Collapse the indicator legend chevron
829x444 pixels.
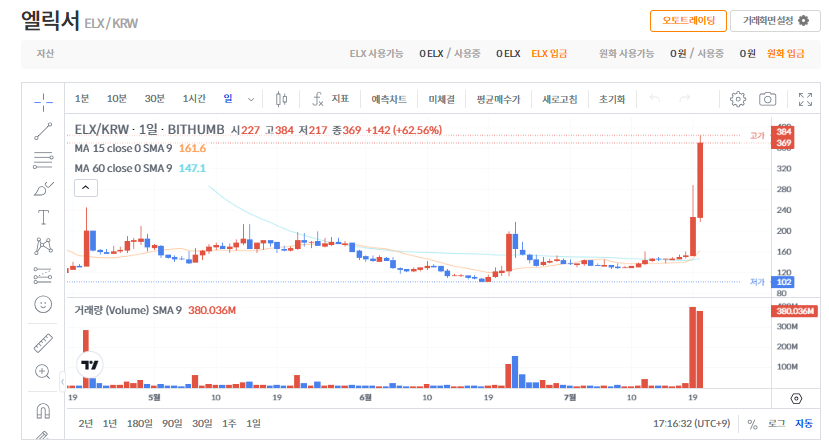click(x=86, y=188)
